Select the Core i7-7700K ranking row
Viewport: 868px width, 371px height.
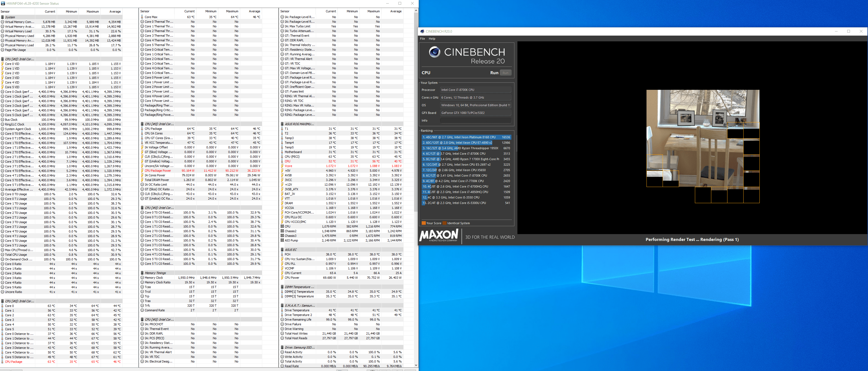[x=466, y=181]
